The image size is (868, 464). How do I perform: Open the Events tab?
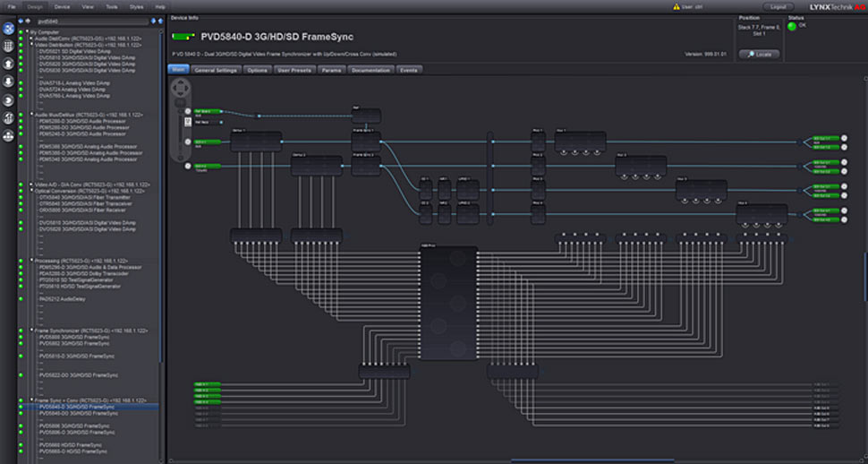point(409,71)
